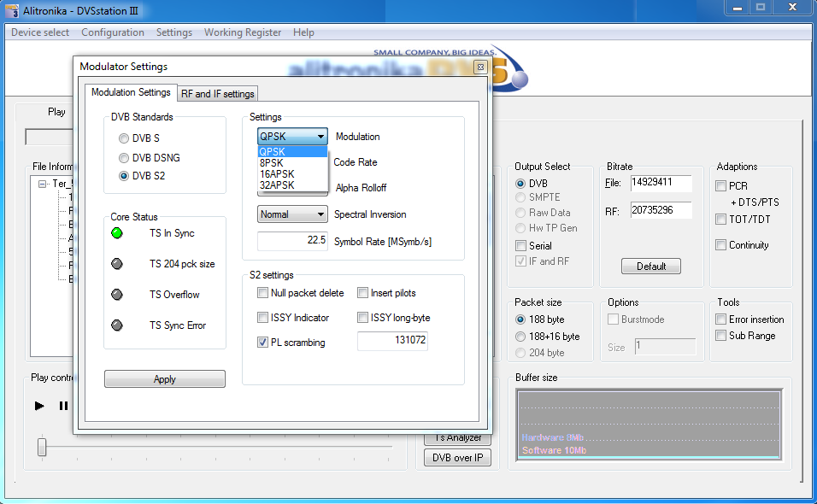Open the Working Register menu
817x504 pixels.
point(242,32)
